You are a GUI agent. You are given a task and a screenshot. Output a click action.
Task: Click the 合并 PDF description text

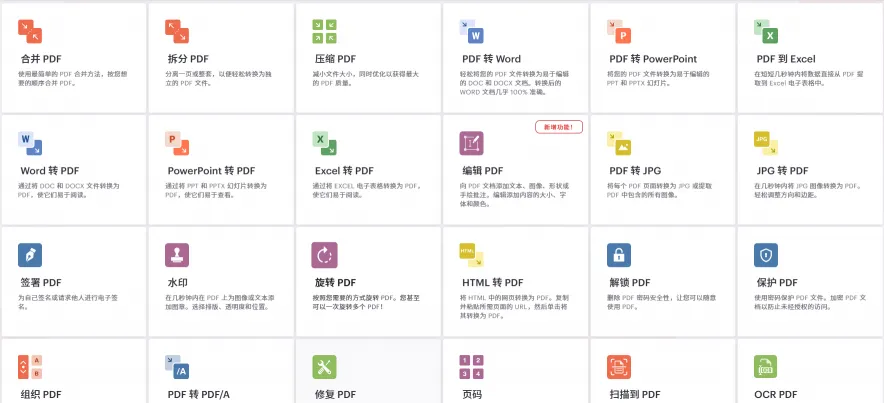(x=73, y=78)
